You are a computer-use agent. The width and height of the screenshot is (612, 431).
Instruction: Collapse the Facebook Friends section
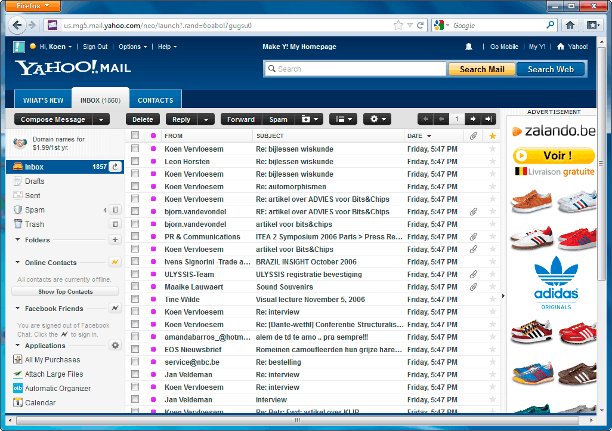point(18,308)
